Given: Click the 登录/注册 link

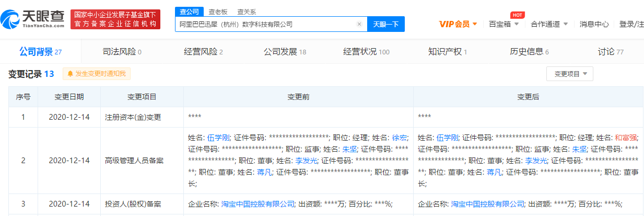Looking at the screenshot, I should pos(631,24).
